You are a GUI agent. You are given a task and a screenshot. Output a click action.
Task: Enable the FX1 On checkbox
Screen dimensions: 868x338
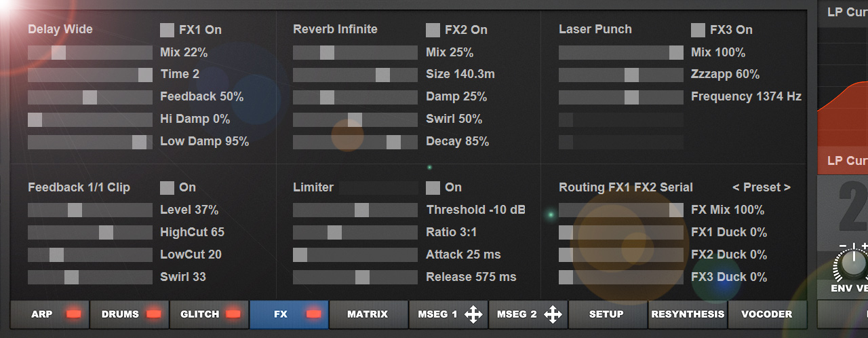coord(167,30)
